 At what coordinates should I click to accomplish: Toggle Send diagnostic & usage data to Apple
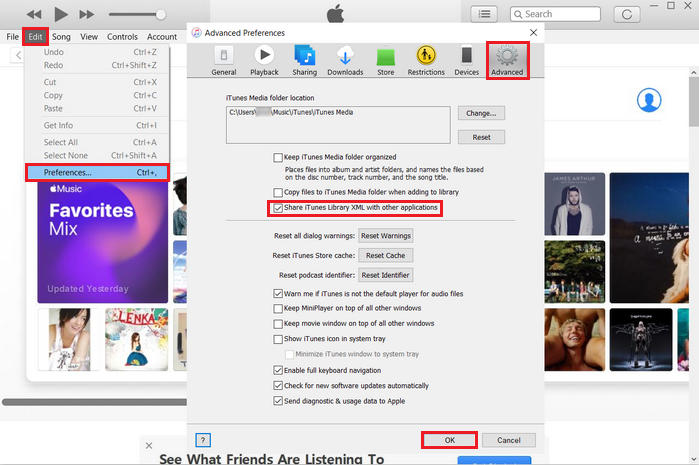[x=278, y=401]
